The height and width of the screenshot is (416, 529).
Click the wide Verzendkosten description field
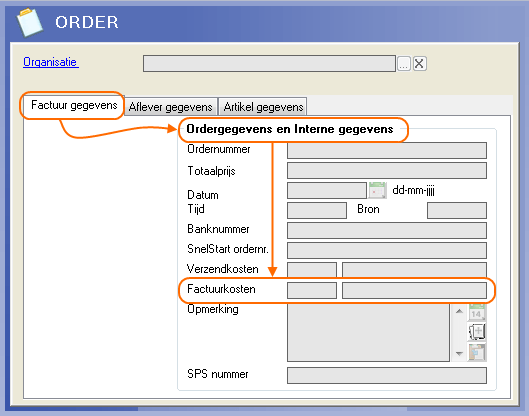pos(414,270)
